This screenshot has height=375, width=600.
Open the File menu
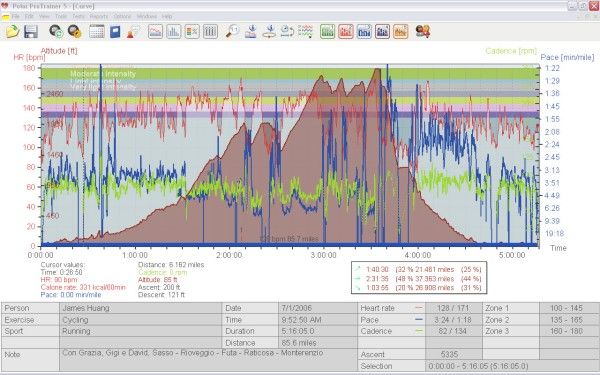(x=15, y=16)
